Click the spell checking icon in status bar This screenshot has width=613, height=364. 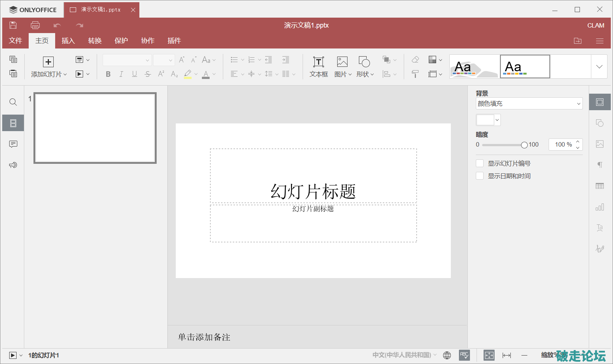coord(464,355)
